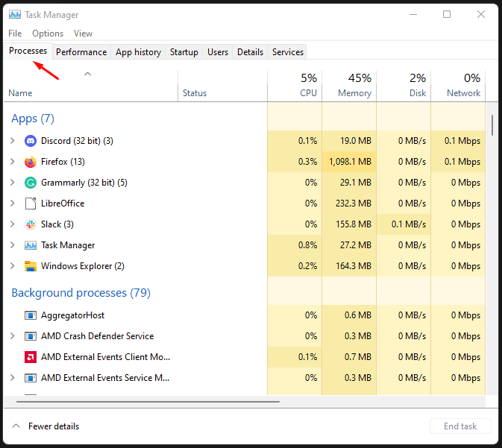Expand the Discord process group
This screenshot has width=502, height=448.
pos(12,141)
